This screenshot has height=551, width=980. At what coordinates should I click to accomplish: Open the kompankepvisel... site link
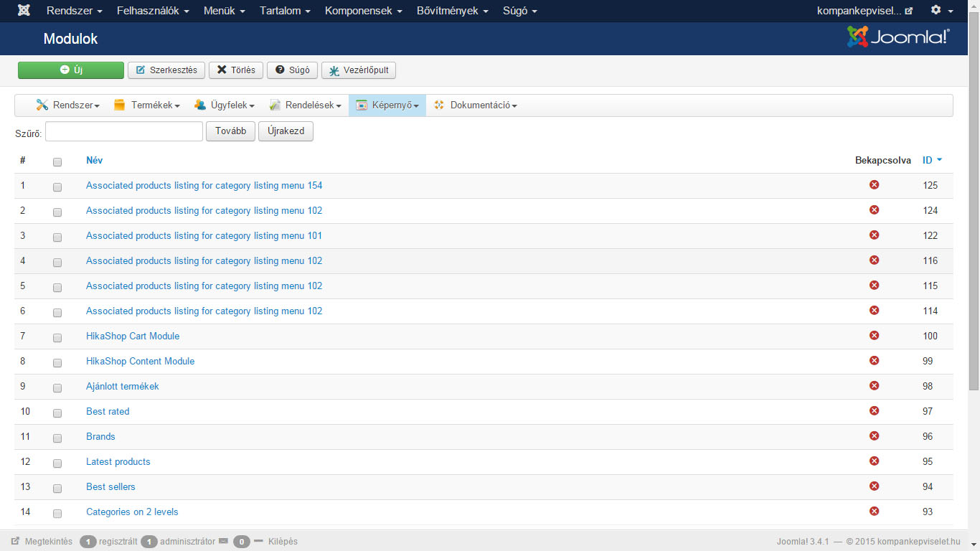click(864, 11)
